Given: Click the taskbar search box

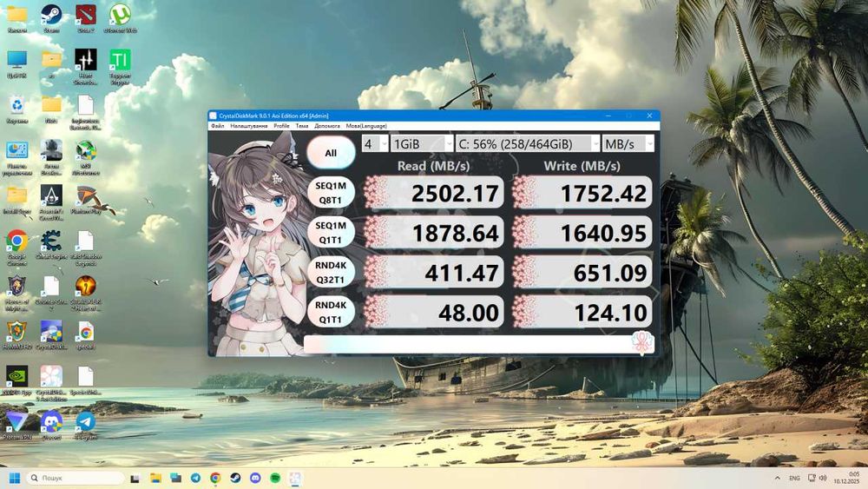Looking at the screenshot, I should [76, 478].
